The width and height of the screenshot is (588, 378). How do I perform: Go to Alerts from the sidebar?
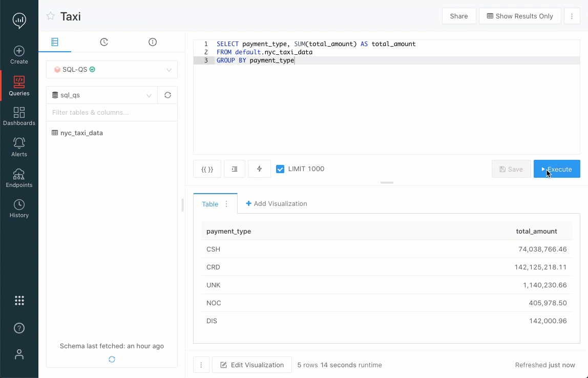click(19, 146)
